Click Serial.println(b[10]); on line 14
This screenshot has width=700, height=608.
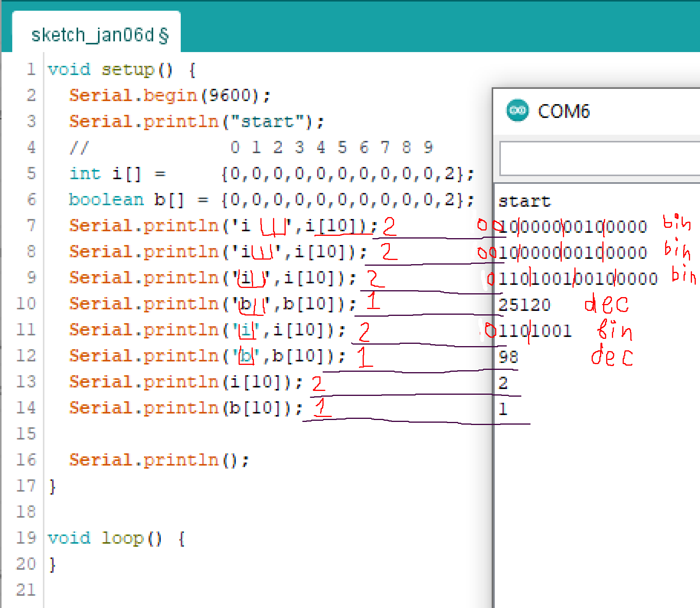(186, 408)
